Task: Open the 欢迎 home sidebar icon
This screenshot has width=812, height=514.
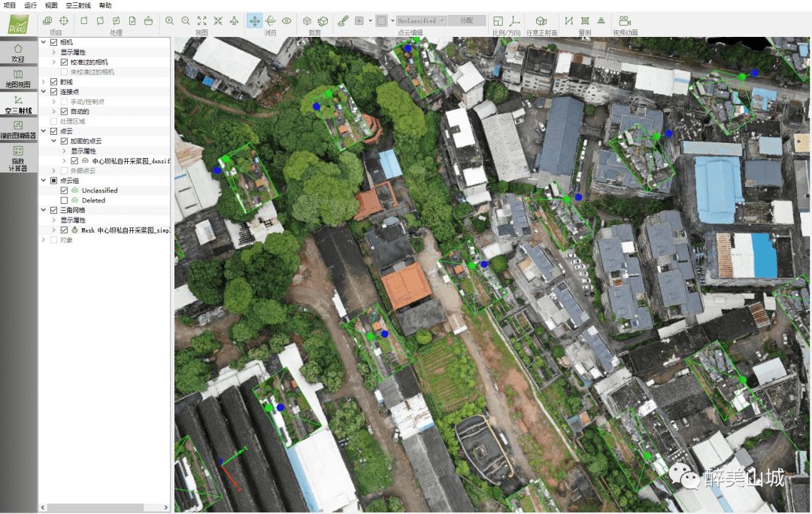Action: (18, 53)
